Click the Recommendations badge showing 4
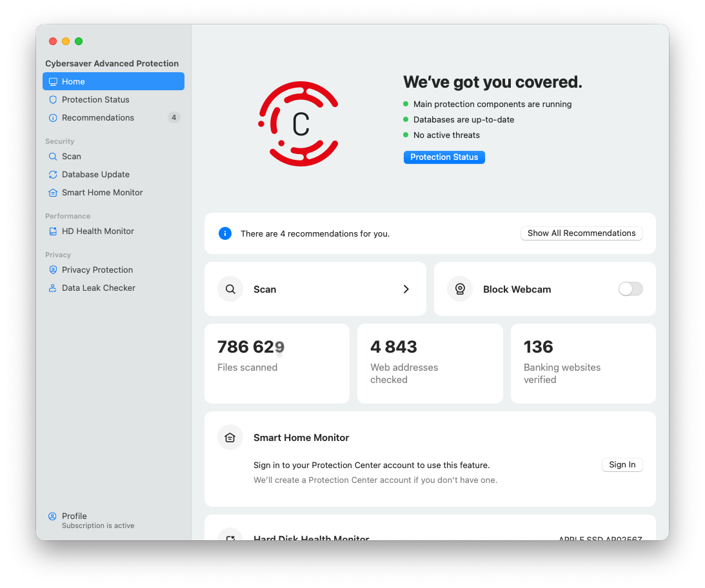This screenshot has height=588, width=705. [174, 118]
